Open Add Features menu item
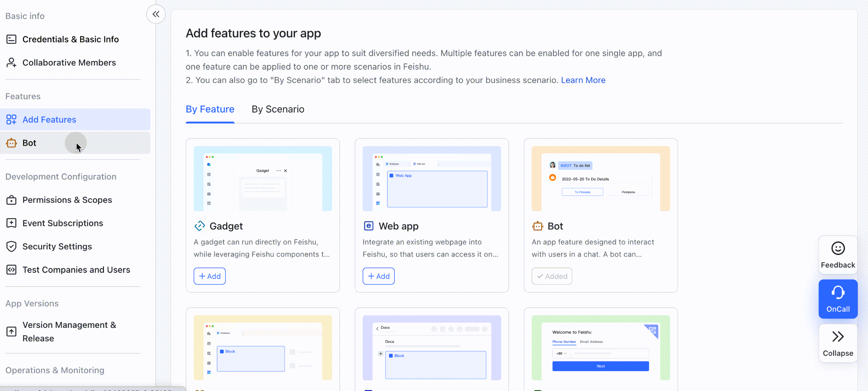The width and height of the screenshot is (868, 391). click(x=75, y=119)
